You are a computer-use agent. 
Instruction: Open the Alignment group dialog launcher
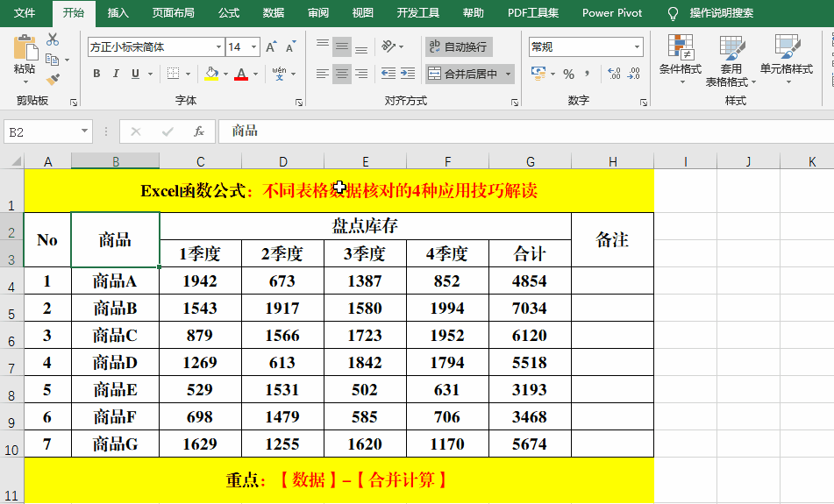(x=514, y=102)
